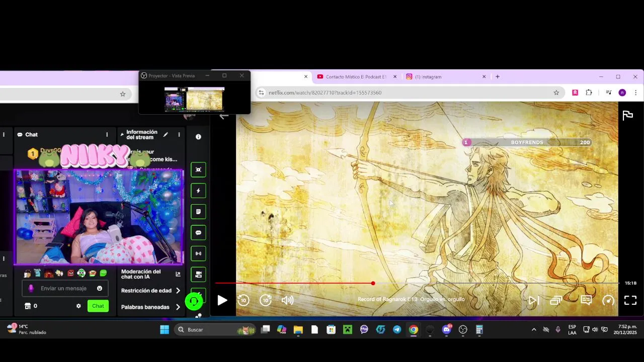Open chat settings gear icon

tap(78, 306)
